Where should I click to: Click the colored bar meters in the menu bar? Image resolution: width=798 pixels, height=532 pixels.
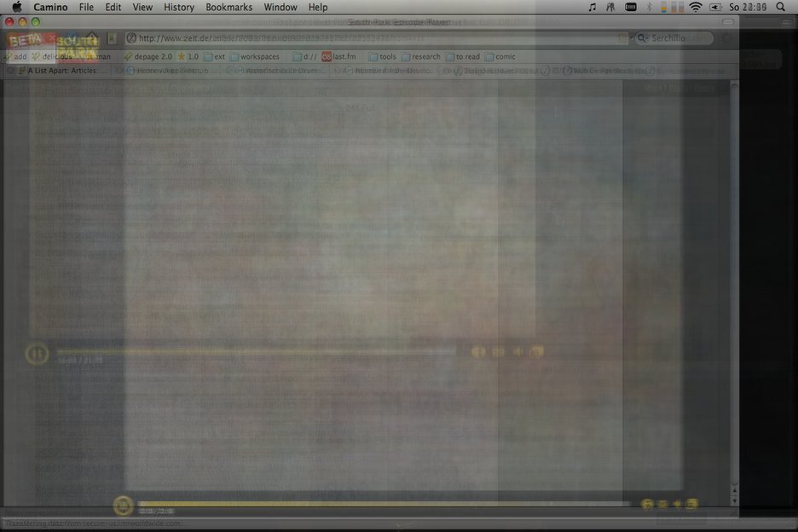tap(672, 7)
